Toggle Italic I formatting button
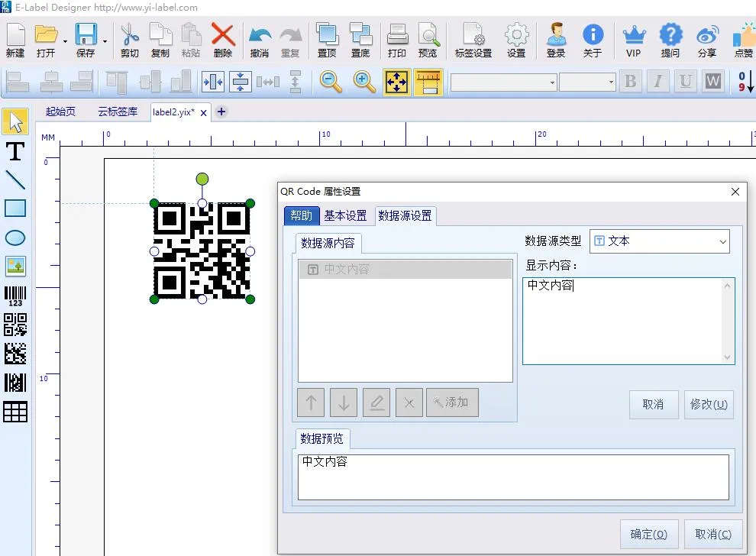 pyautogui.click(x=657, y=82)
